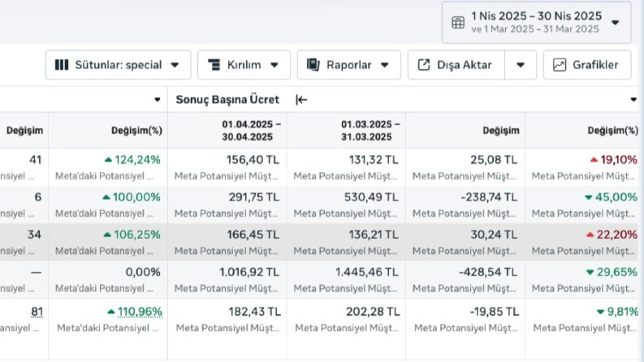This screenshot has height=362, width=644.
Task: Select the 156,40 TL cell
Action: pyautogui.click(x=227, y=167)
